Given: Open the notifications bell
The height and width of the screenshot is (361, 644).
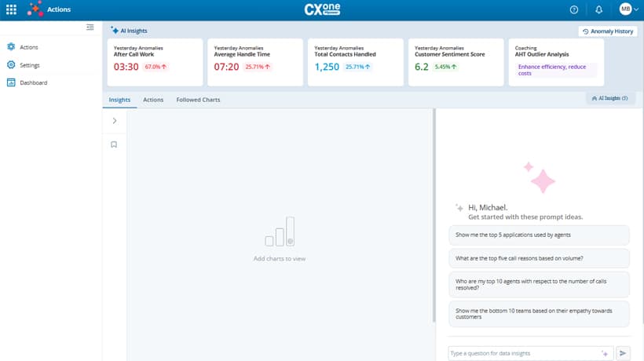Looking at the screenshot, I should pos(599,9).
